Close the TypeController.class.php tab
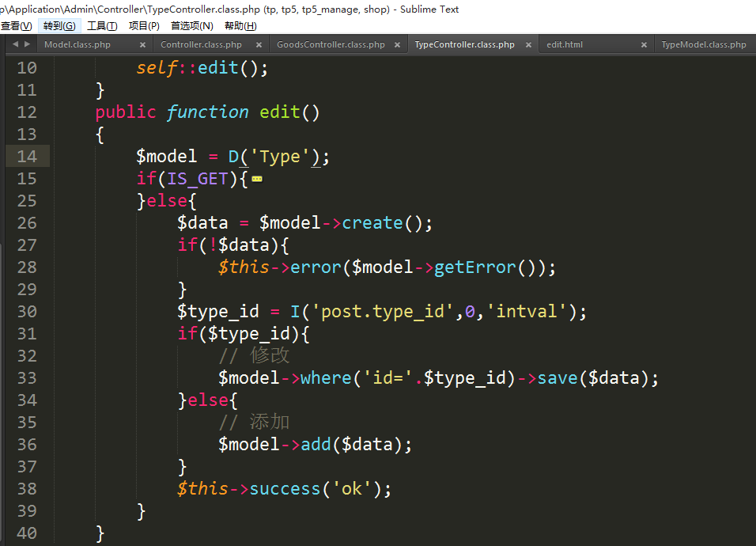756x546 pixels. 529,45
